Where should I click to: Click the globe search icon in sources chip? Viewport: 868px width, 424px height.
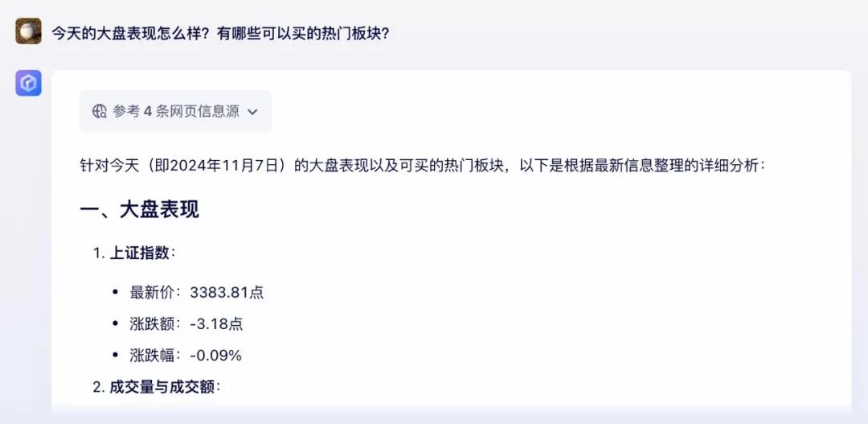coord(100,111)
